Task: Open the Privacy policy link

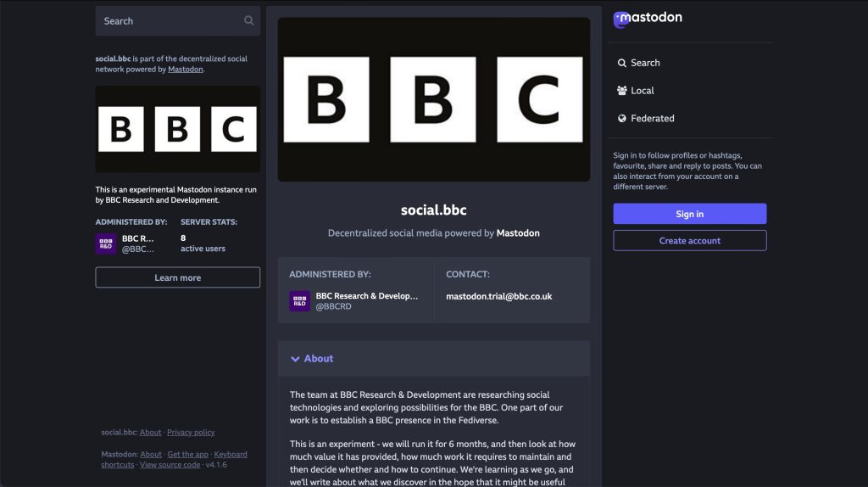Action: 191,432
